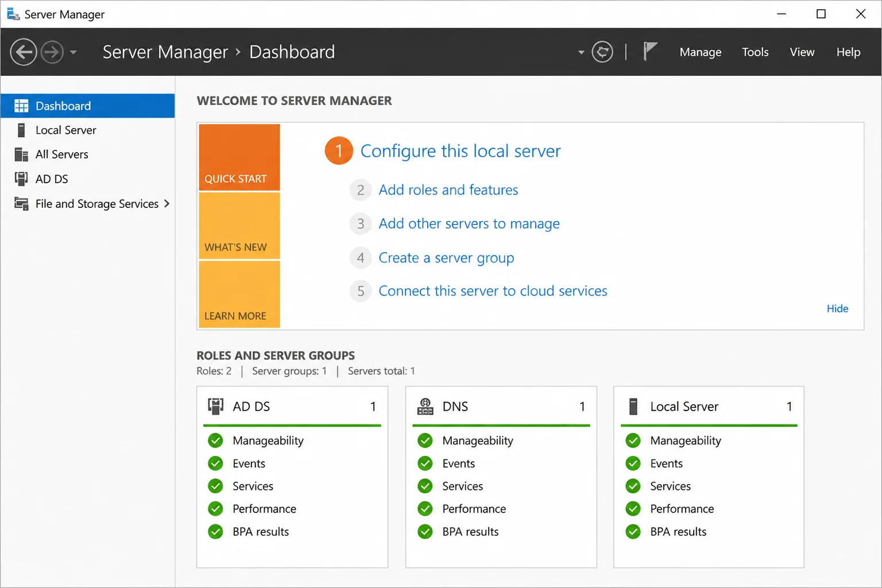882x588 pixels.
Task: Click Configure this local server link
Action: tap(461, 151)
